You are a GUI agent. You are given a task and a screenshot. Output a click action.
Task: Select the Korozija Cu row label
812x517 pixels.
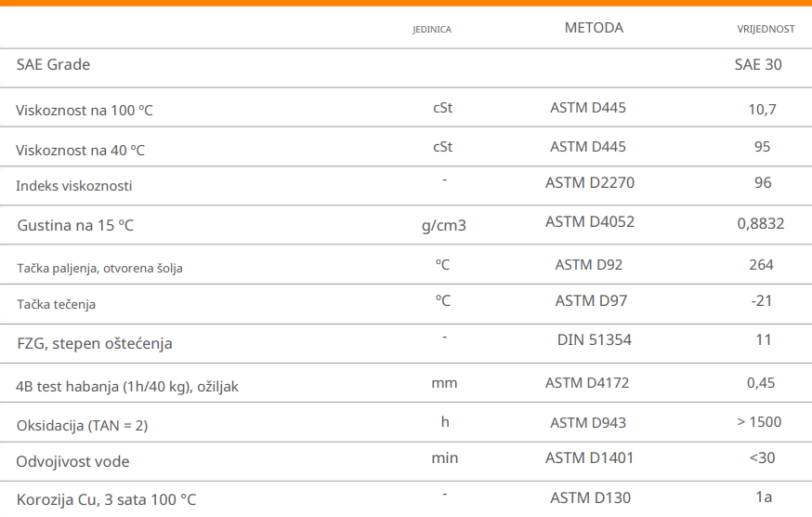point(107,500)
